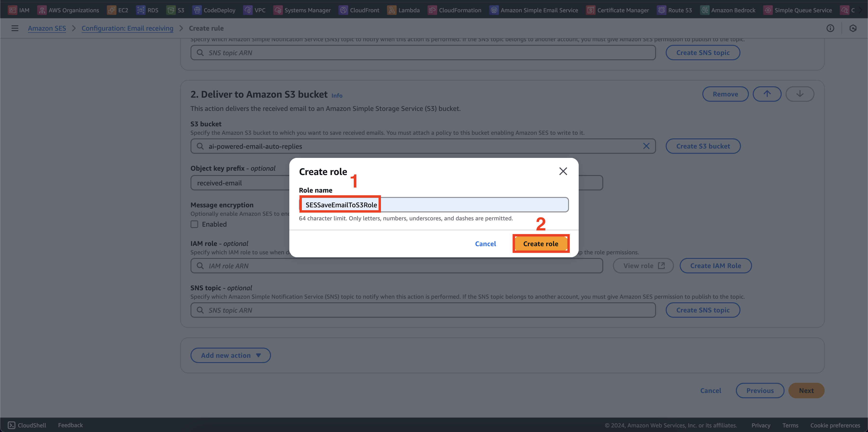Open CloudShell from the footer
Image resolution: width=868 pixels, height=432 pixels.
(x=27, y=425)
